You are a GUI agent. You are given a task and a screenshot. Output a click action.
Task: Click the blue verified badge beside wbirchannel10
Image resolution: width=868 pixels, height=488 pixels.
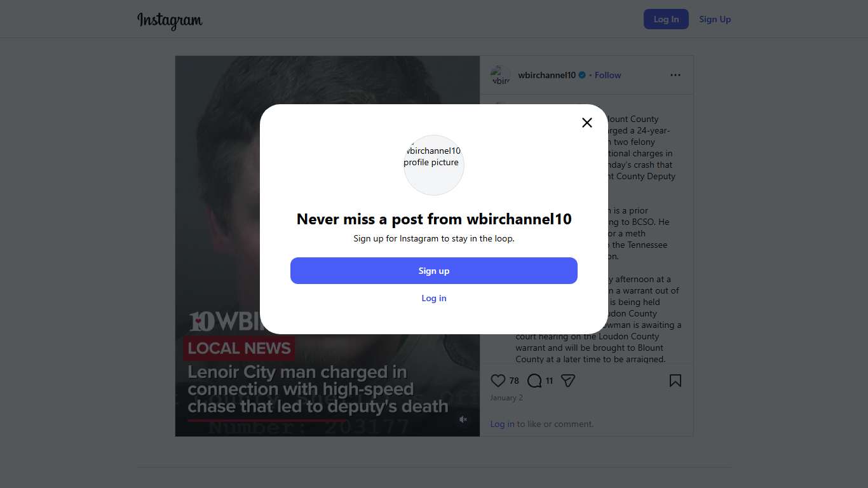coord(582,75)
